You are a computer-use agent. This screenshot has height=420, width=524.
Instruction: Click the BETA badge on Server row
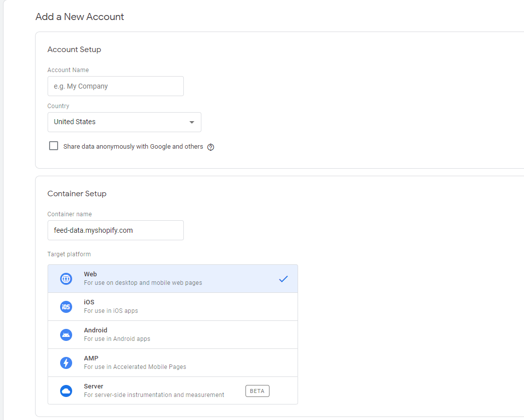[257, 391]
